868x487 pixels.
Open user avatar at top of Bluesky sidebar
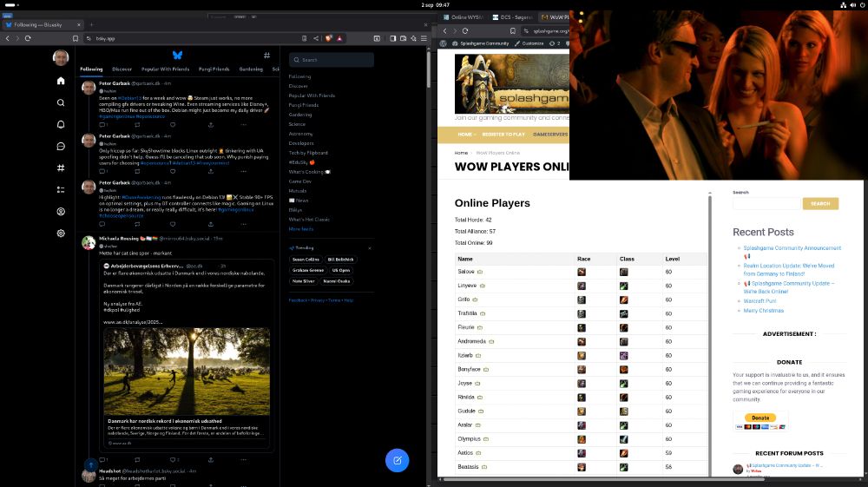[x=61, y=57]
